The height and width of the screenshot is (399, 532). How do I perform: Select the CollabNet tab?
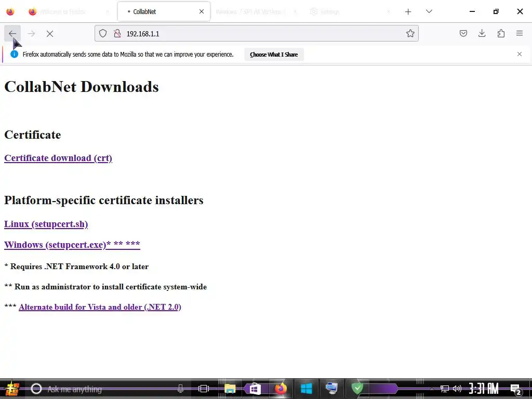click(x=164, y=11)
